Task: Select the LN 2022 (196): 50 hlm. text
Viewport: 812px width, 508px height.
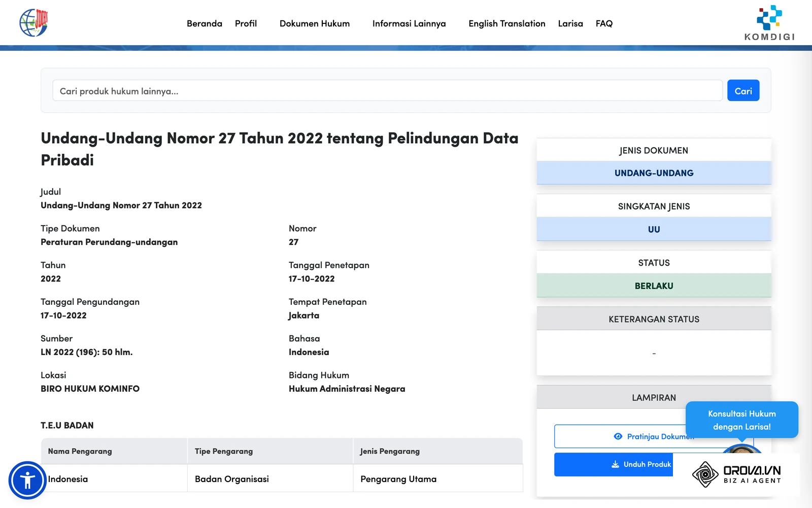Action: (x=86, y=352)
